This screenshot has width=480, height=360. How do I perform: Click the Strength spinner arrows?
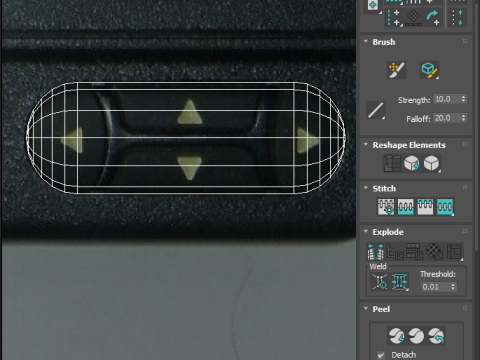tap(463, 99)
